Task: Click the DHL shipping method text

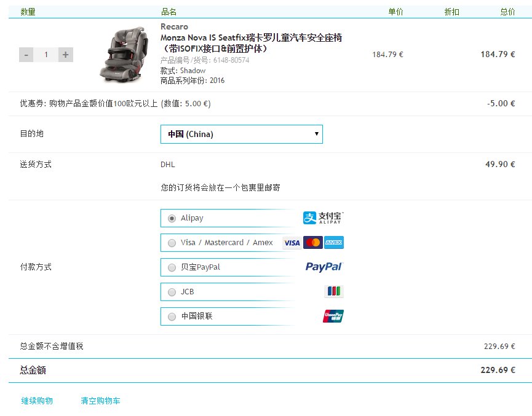Action: tap(168, 165)
